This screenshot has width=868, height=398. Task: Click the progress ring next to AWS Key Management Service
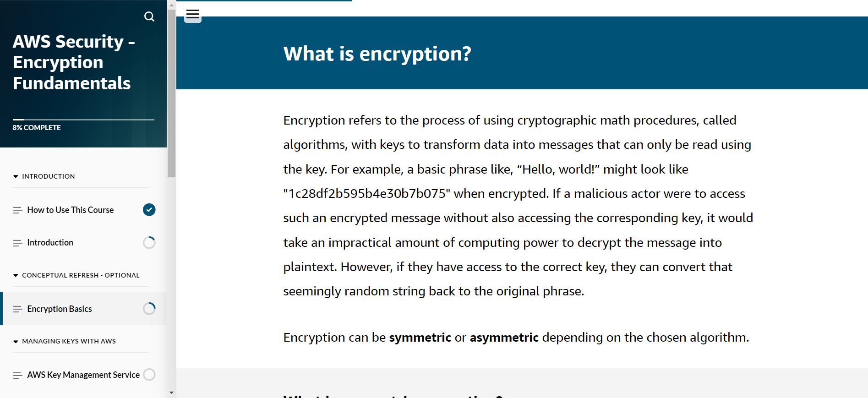[x=149, y=375]
